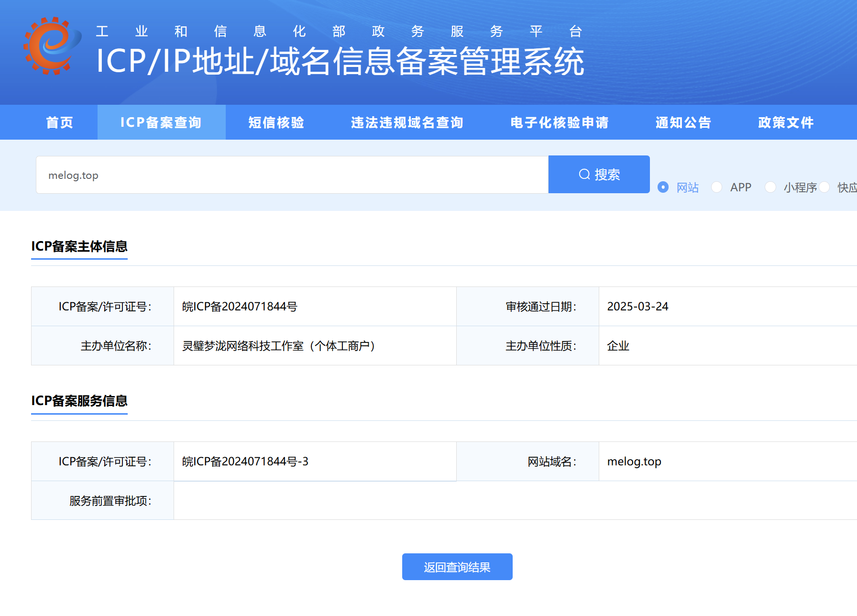Open the 政策文件 tab

point(786,122)
